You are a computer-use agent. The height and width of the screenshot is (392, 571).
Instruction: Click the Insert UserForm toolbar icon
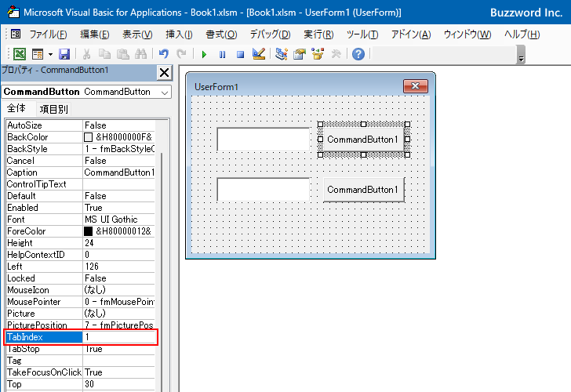(38, 54)
